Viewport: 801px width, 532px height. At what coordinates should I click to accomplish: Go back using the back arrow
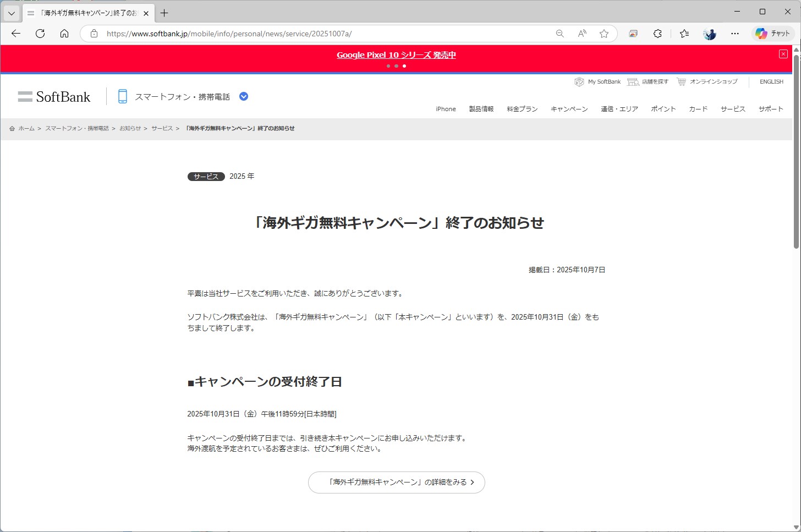click(15, 34)
